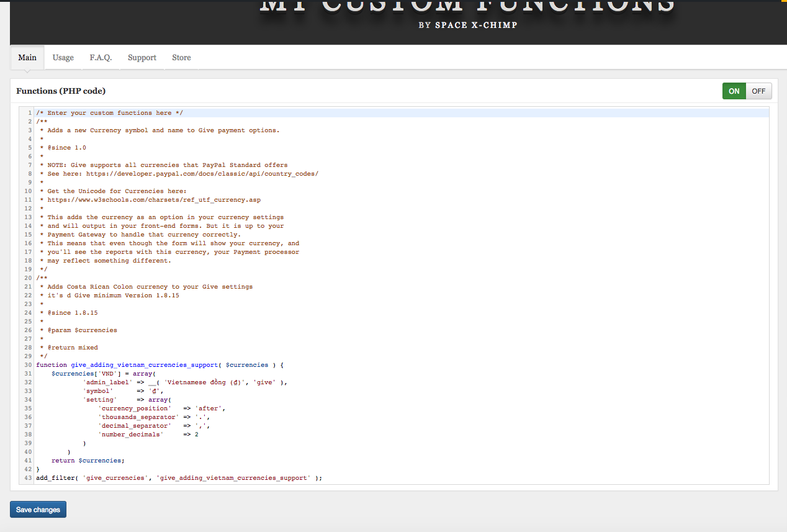This screenshot has height=532, width=787.
Task: Switch to the Usage tab
Action: click(63, 57)
